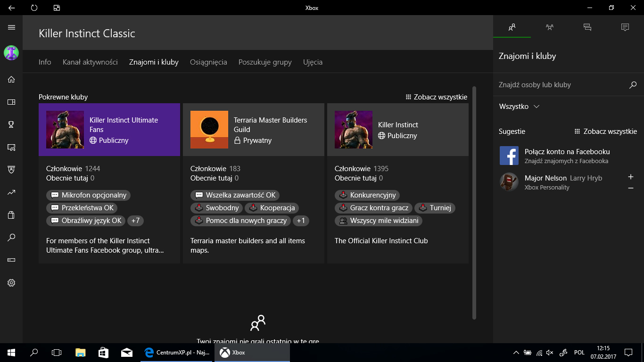This screenshot has height=362, width=644.
Task: Switch to Messages panel icon tab
Action: tap(587, 27)
